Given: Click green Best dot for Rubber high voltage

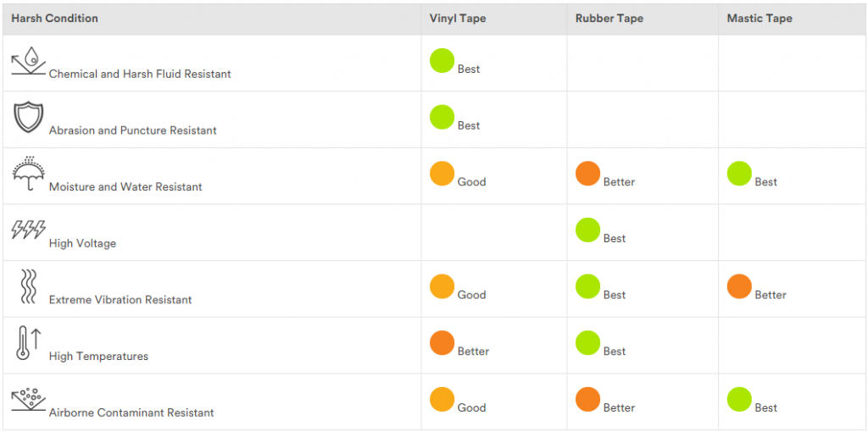Looking at the screenshot, I should tap(588, 230).
